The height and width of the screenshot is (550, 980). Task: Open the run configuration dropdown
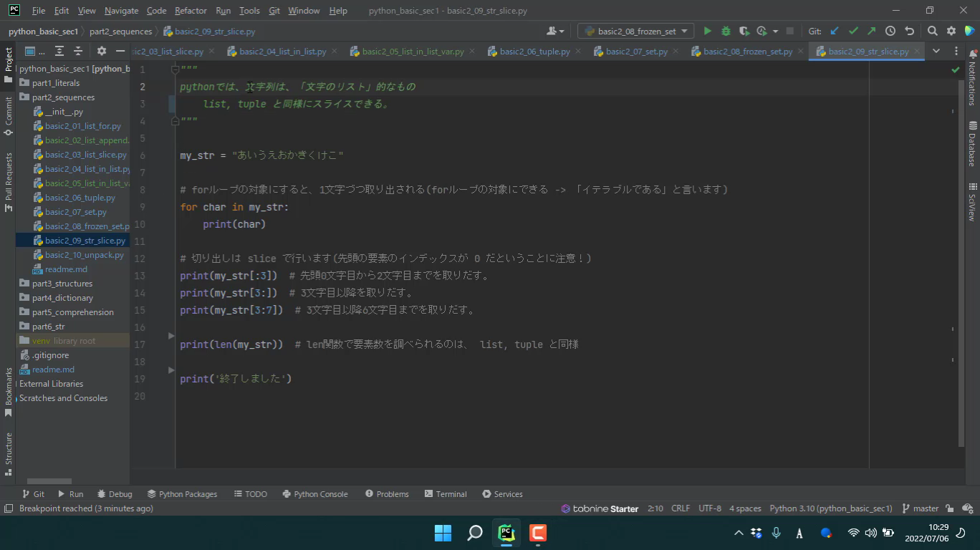pos(635,32)
